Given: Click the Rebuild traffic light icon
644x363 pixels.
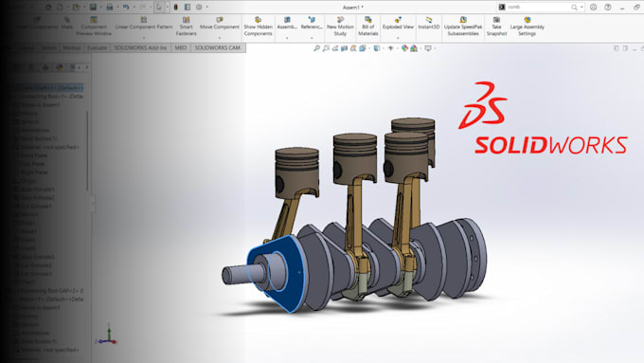Looking at the screenshot, I should click(176, 7).
